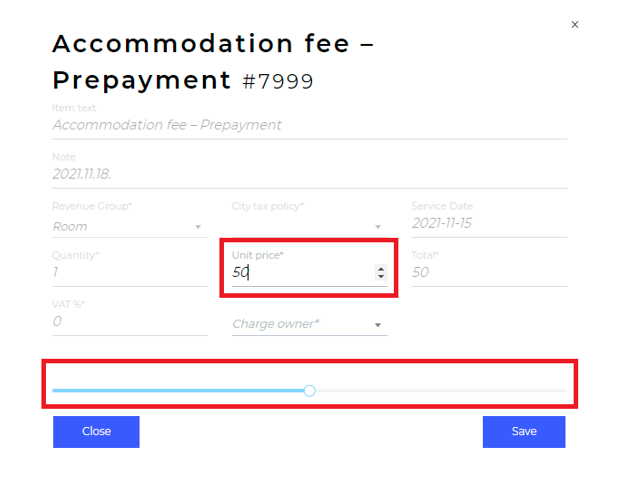Click the Service Date field
This screenshot has width=622, height=480.
tap(488, 223)
